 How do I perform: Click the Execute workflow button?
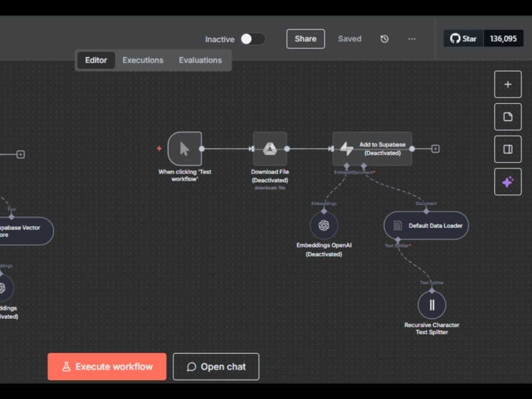tap(107, 367)
